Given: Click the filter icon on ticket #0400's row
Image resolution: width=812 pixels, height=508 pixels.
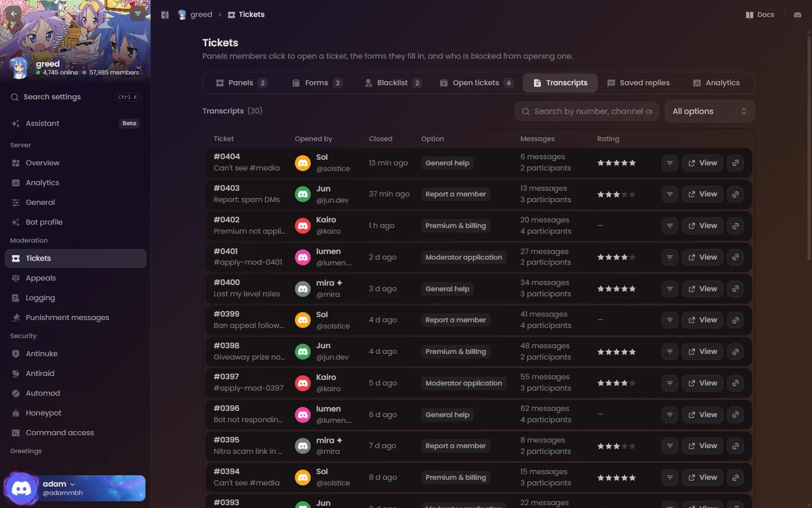Looking at the screenshot, I should [x=669, y=289].
